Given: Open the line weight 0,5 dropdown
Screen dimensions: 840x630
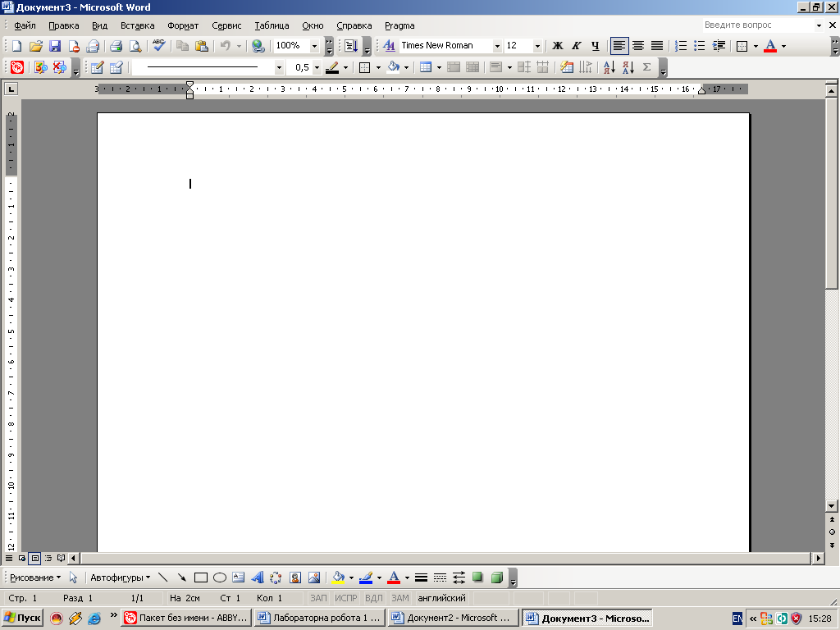Looking at the screenshot, I should coord(317,67).
